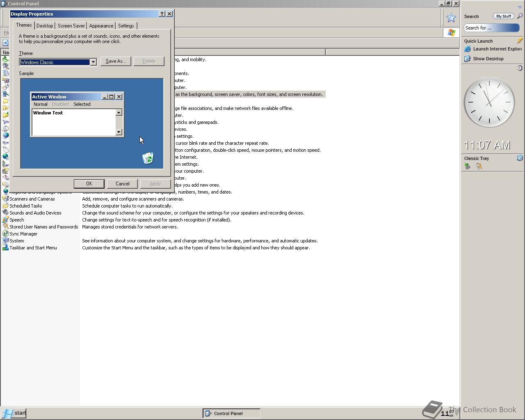
Task: Click the Sounds and Audio Devices icon
Action: (x=5, y=212)
